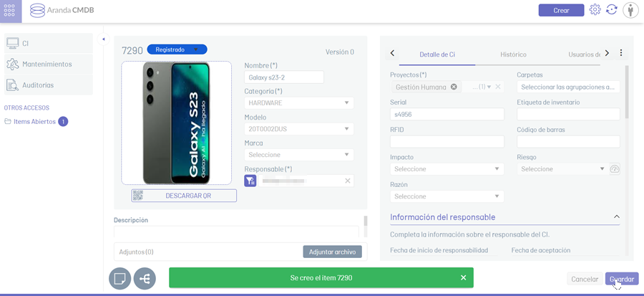Open the Marca Seleccione dropdown
Image resolution: width=644 pixels, height=296 pixels.
coord(299,155)
